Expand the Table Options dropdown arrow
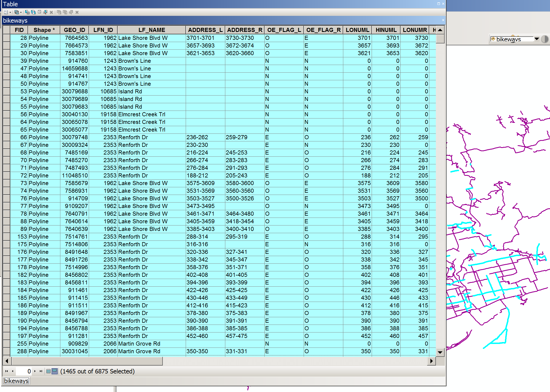550x392 pixels. click(x=10, y=12)
